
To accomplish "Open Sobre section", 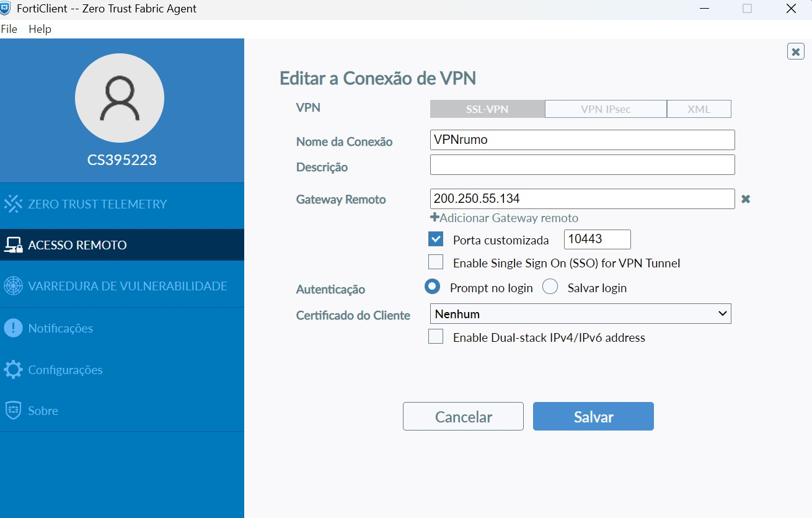I will [x=122, y=411].
